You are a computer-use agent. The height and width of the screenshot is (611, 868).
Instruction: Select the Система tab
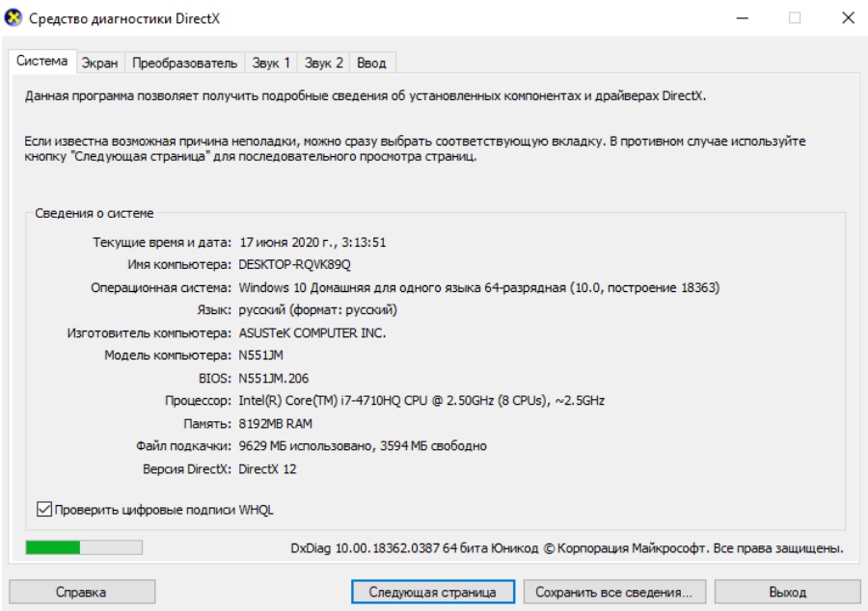pyautogui.click(x=42, y=62)
